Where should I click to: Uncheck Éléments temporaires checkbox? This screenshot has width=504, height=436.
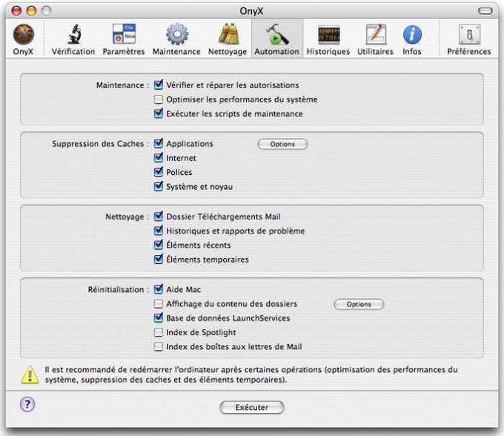159,260
